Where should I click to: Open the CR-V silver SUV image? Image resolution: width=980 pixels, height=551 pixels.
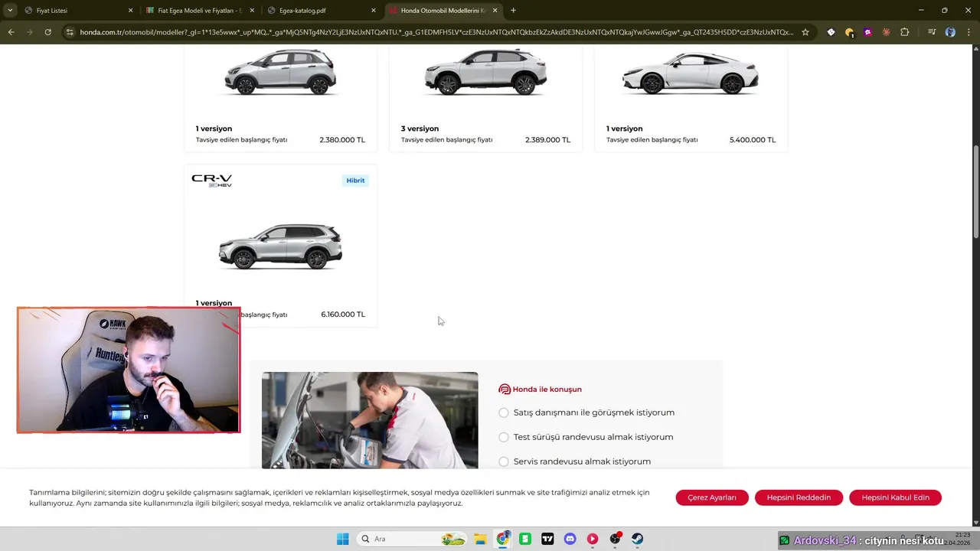280,246
